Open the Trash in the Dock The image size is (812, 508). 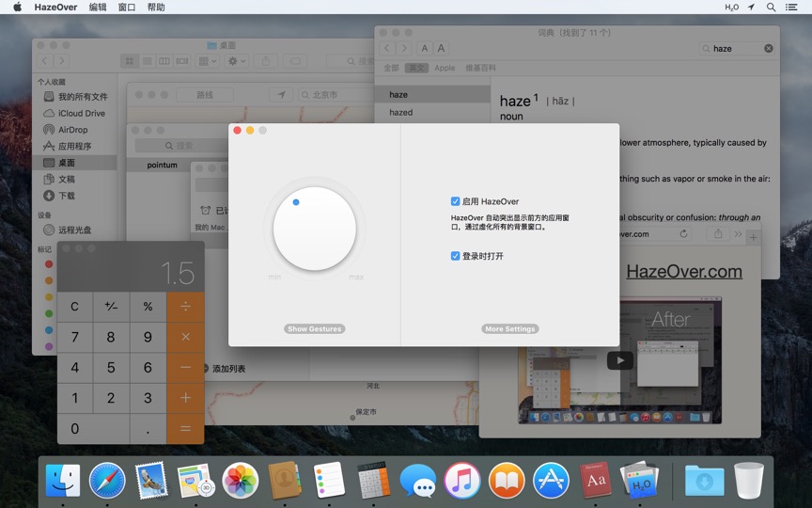coord(749,480)
